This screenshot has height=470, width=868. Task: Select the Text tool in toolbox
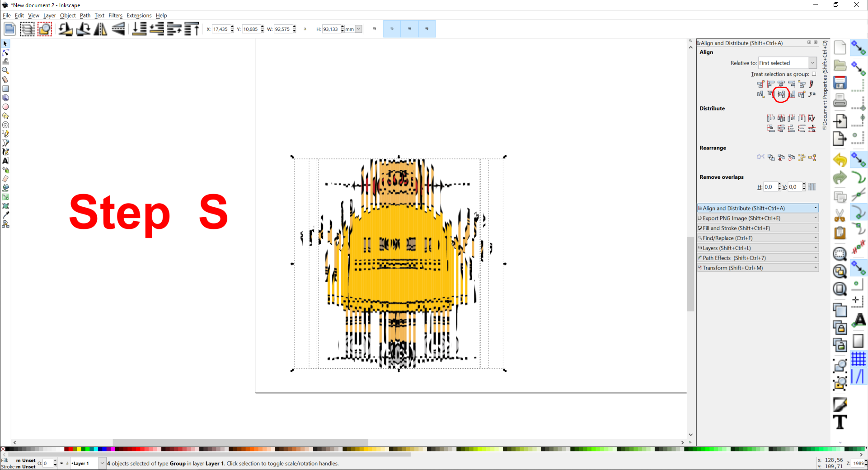[5, 161]
